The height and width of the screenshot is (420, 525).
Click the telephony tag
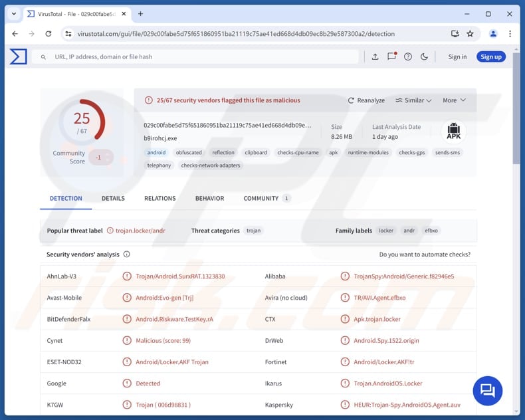click(159, 165)
